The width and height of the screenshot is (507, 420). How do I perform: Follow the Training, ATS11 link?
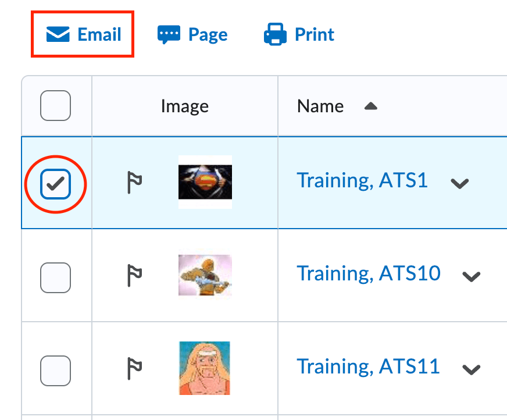(x=368, y=366)
